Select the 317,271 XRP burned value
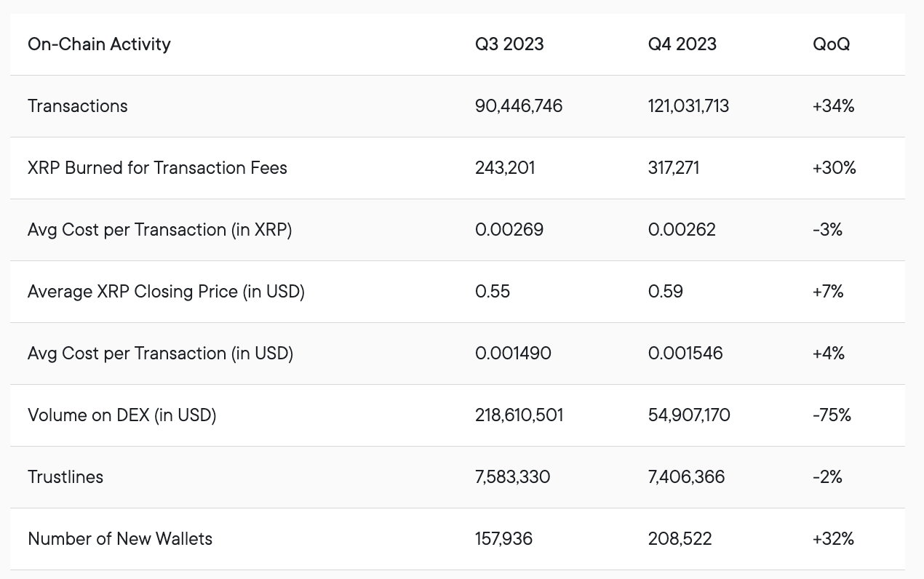 click(x=674, y=168)
